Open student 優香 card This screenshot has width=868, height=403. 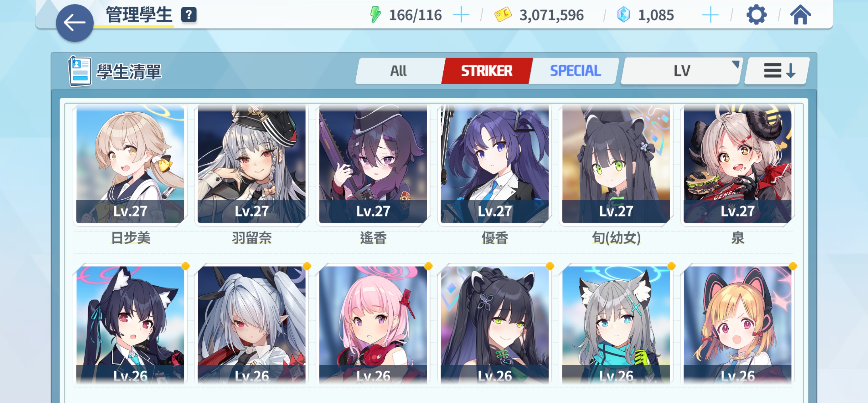click(495, 164)
